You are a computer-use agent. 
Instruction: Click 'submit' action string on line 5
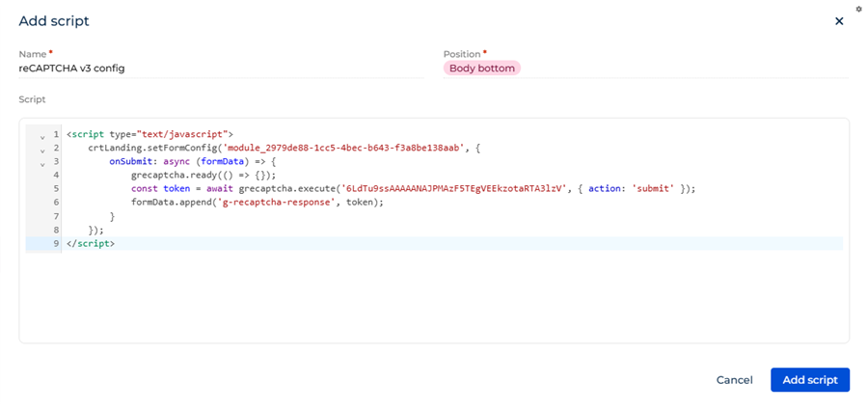tap(652, 189)
